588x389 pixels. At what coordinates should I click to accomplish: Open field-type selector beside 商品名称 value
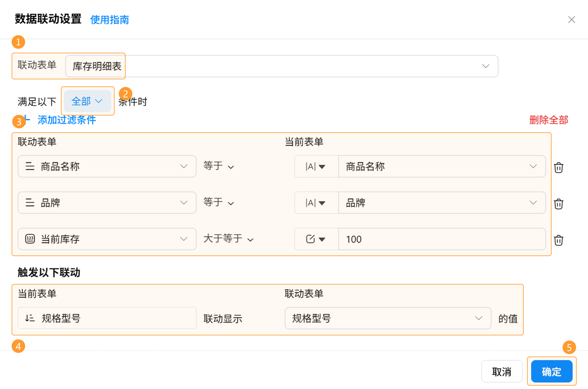point(316,166)
